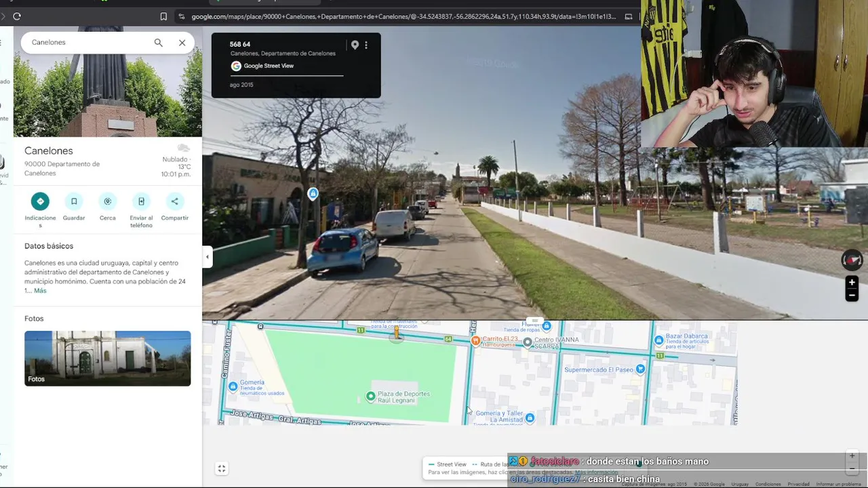The height and width of the screenshot is (488, 868).
Task: Click the drag handle atop the minimap
Action: click(535, 321)
